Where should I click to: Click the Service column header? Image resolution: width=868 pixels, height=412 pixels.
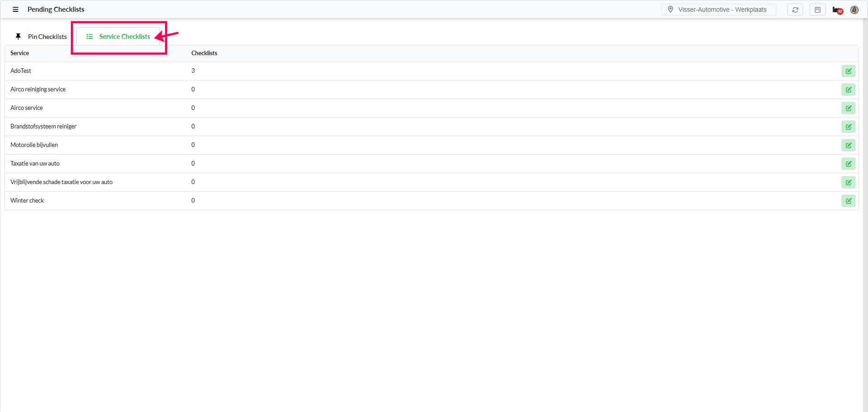20,53
